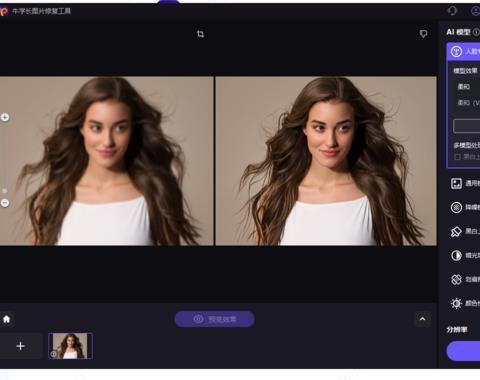Choose the exposure correction half-circle icon
The width and height of the screenshot is (480, 380).
(456, 255)
